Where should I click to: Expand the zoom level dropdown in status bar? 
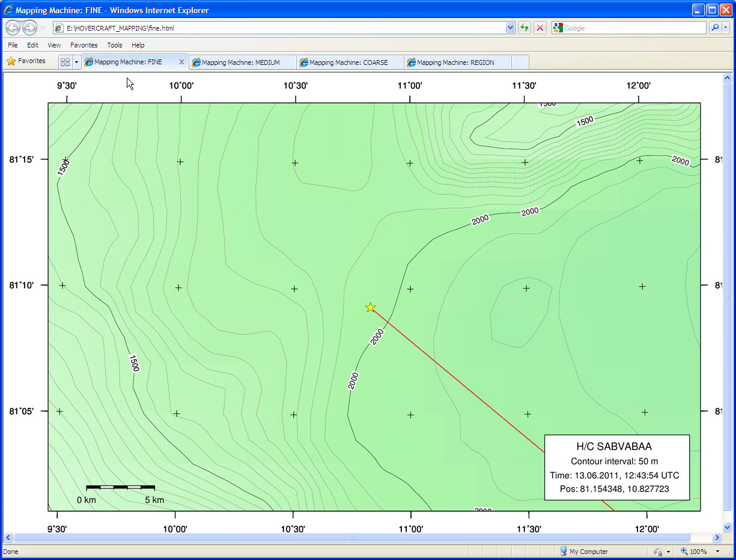click(717, 552)
